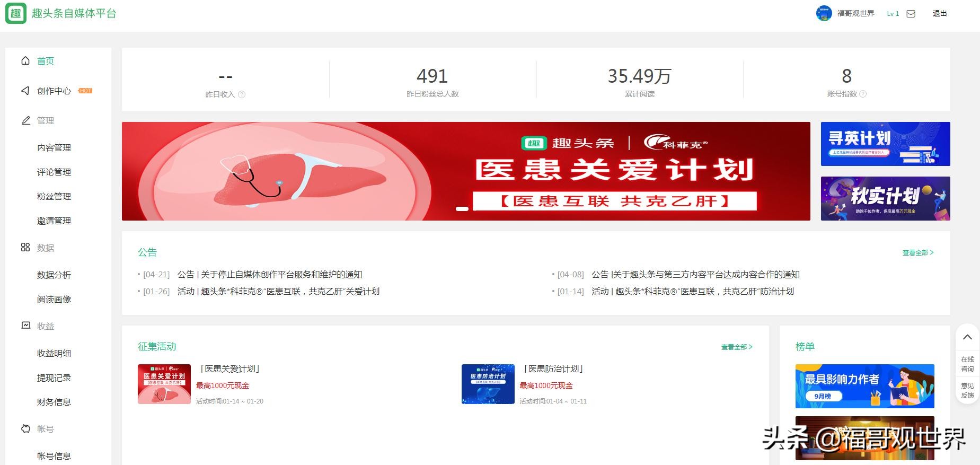Open the 寻英计划 banner thumbnail
The height and width of the screenshot is (465, 980).
click(885, 144)
